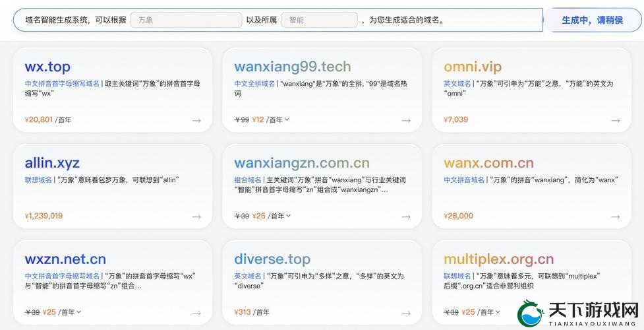644x330 pixels.
Task: Click 联想域名 tag on allin.xyz card
Action: pos(38,180)
